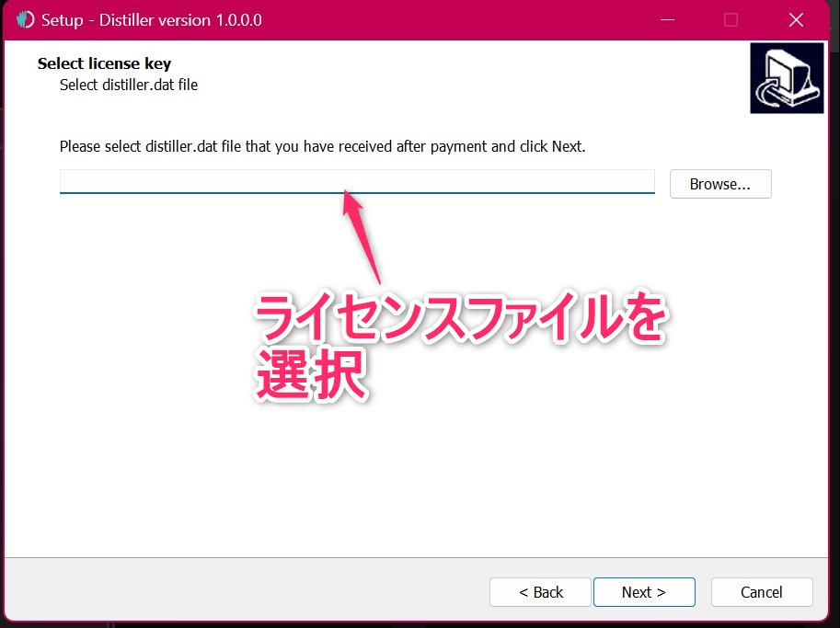Click the 'Please select distiller.dat' instruction text
The width and height of the screenshot is (840, 628).
[x=322, y=146]
